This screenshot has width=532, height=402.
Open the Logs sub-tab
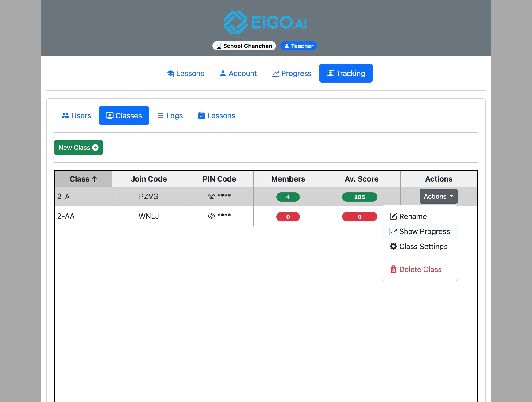170,116
